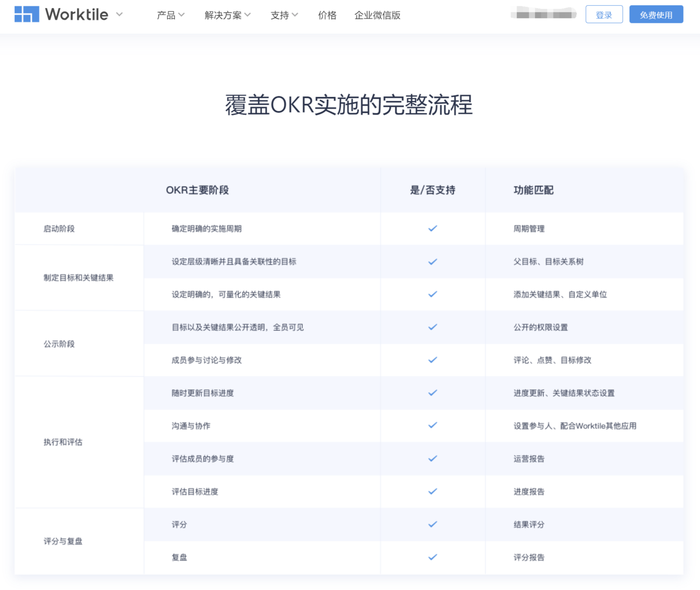Click the checkmark in the 添加关键结果、自定义单位 row
This screenshot has width=700, height=590.
tap(432, 294)
